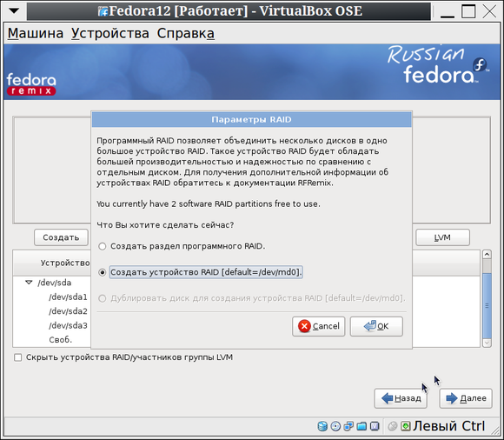Open the Устройства menu
This screenshot has height=440, width=504.
point(110,33)
